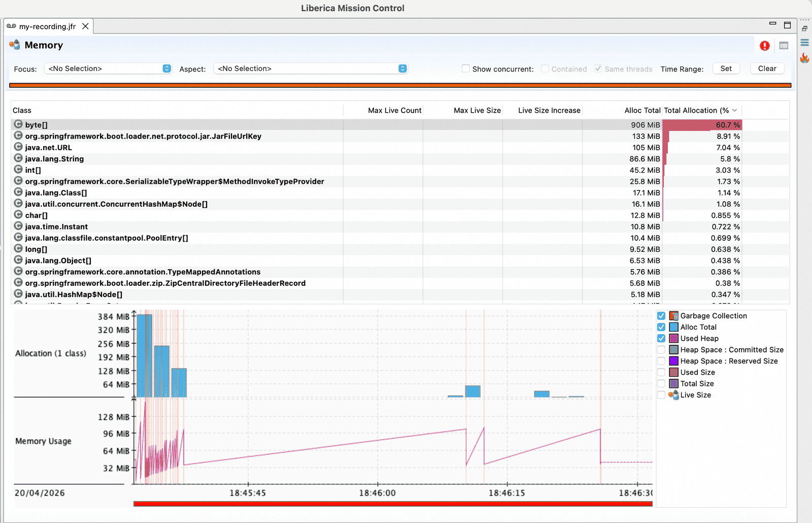This screenshot has width=812, height=523.
Task: Click the orange time range bar
Action: click(x=400, y=85)
